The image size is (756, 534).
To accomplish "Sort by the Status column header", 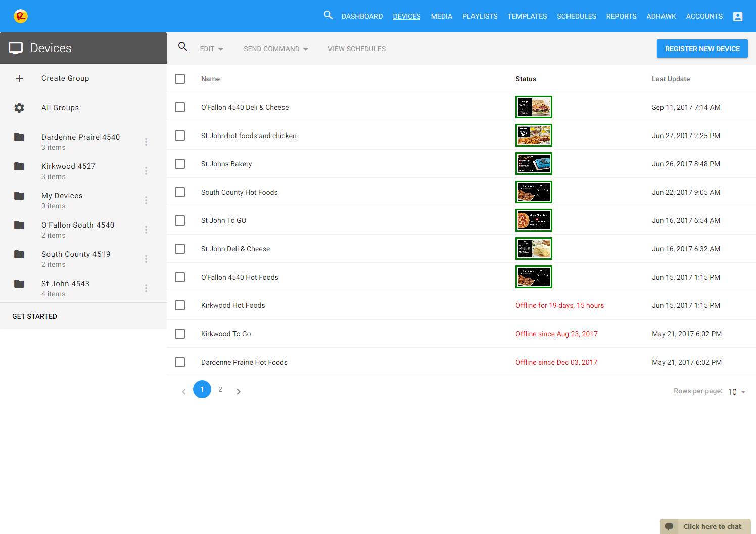I will pyautogui.click(x=526, y=79).
